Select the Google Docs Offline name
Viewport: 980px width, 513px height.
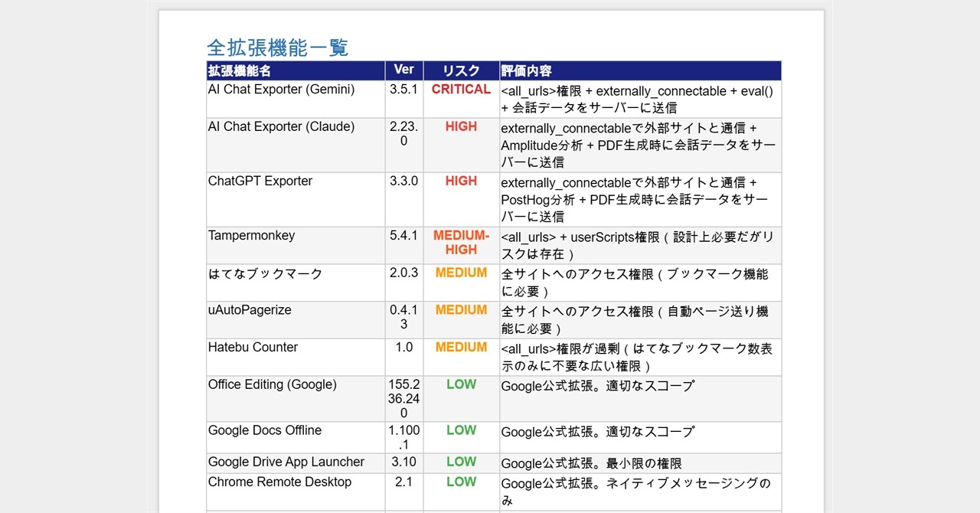coord(265,430)
